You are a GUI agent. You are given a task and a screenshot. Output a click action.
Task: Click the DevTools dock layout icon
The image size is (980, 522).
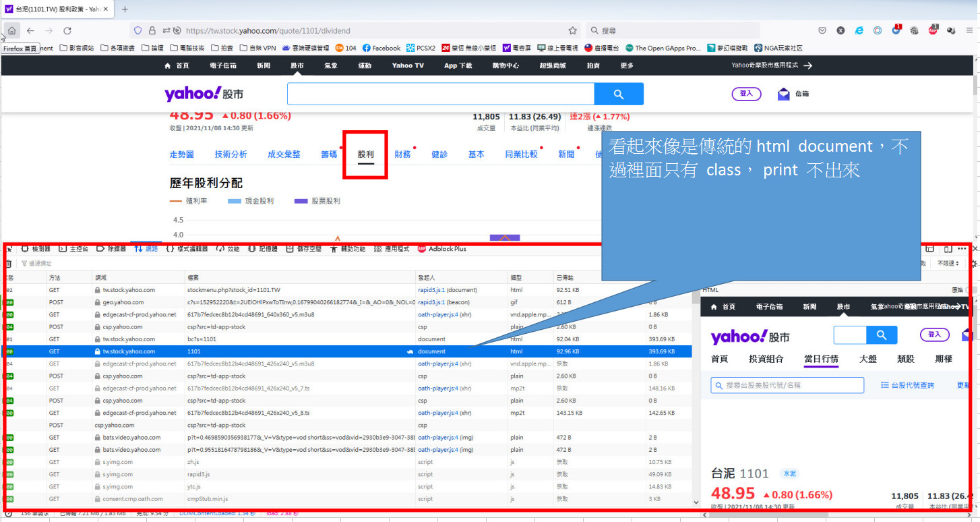[x=929, y=249]
